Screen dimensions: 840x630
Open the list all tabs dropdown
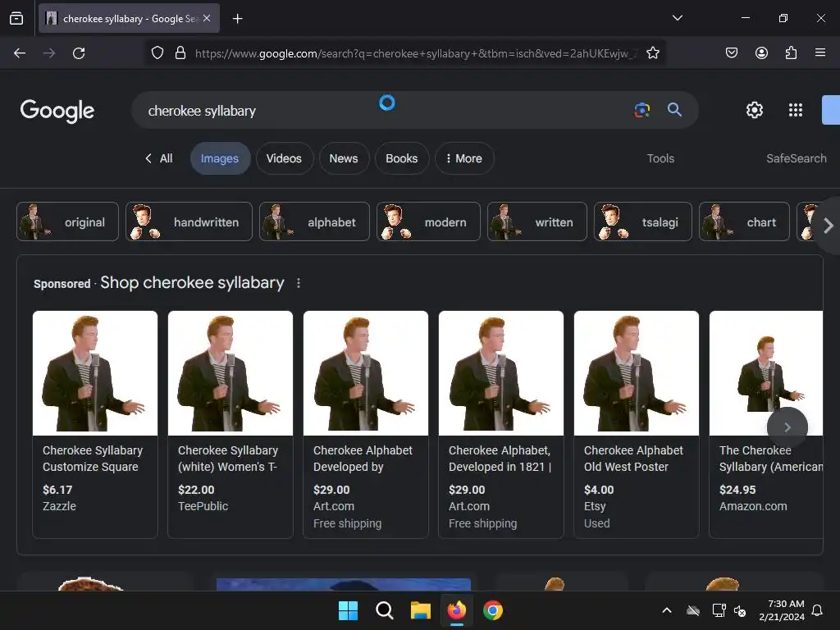677,18
